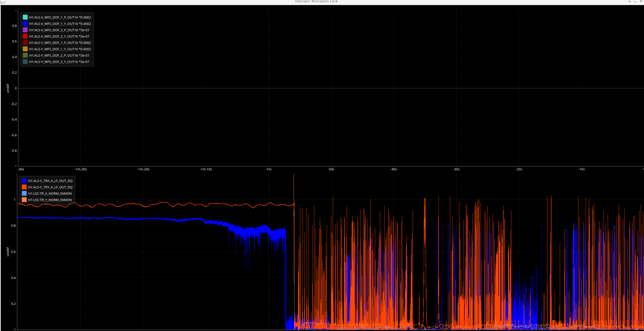Select legend label H1:ALS-C_TRX_A_LF_OUT_DQ
This screenshot has height=331, width=644.
tap(50, 181)
